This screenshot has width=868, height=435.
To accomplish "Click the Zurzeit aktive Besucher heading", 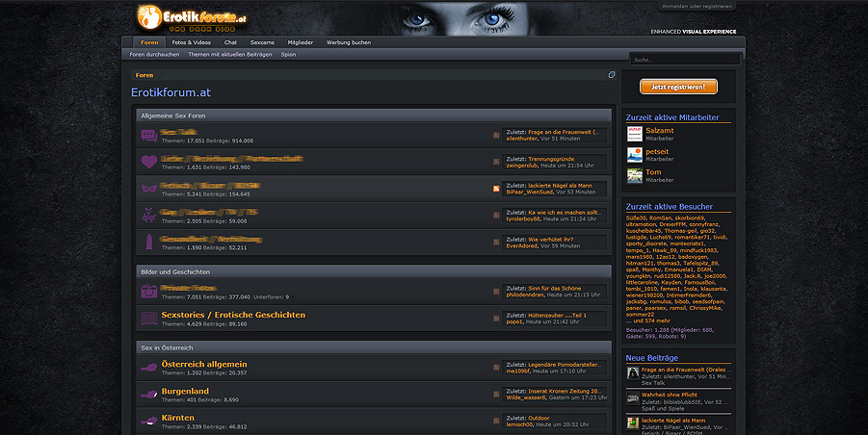I will click(x=670, y=207).
